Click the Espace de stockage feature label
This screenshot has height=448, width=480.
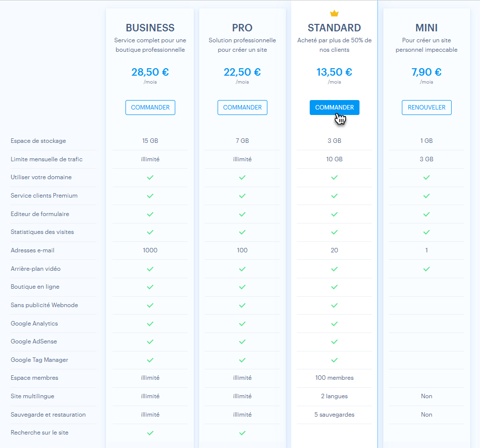pyautogui.click(x=38, y=141)
